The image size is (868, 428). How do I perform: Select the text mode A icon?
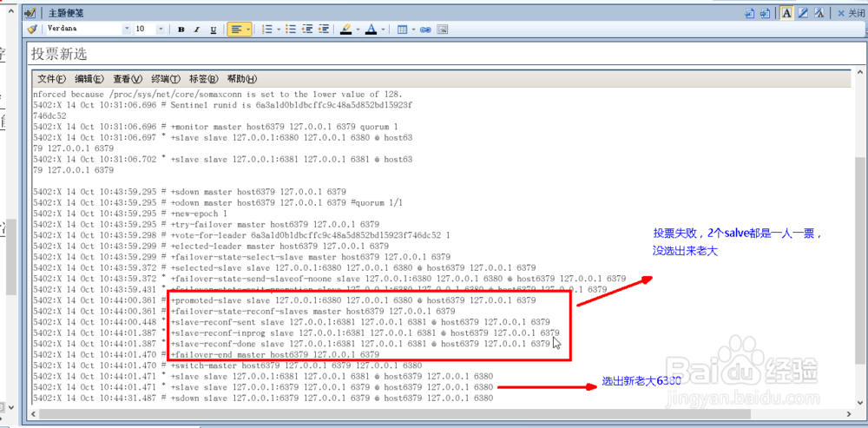coord(786,13)
